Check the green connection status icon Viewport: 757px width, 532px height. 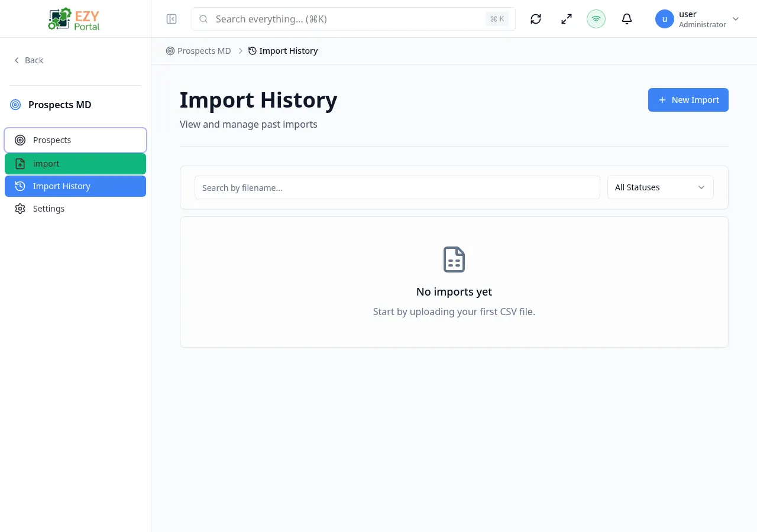596,18
